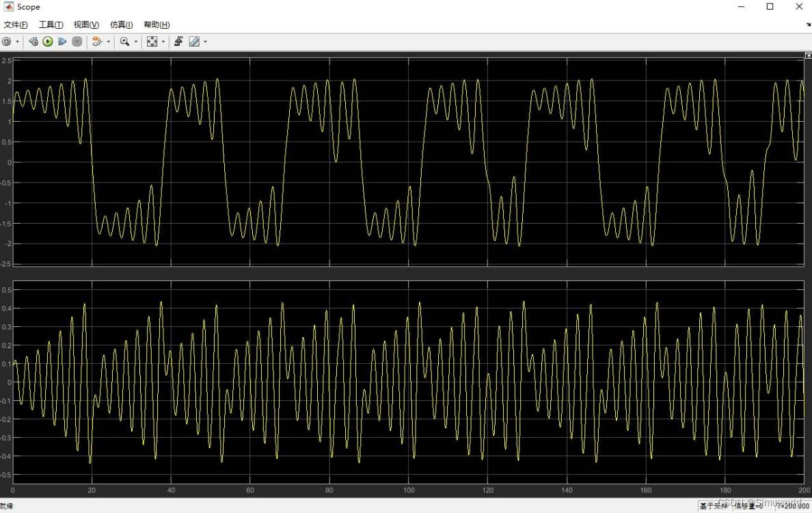Viewport: 812px width, 513px height.
Task: Expand the zoom tool dropdown arrow
Action: (x=136, y=42)
